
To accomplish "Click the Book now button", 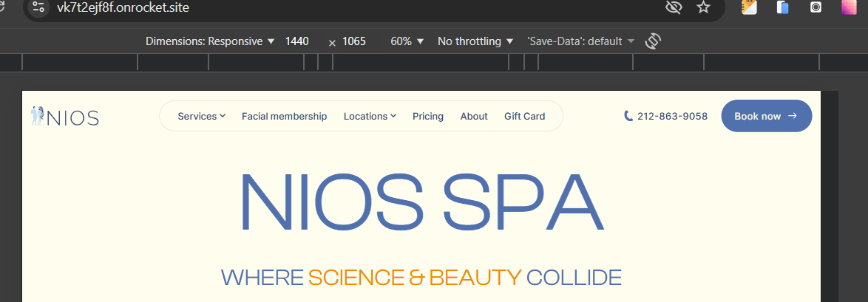I will pyautogui.click(x=766, y=116).
